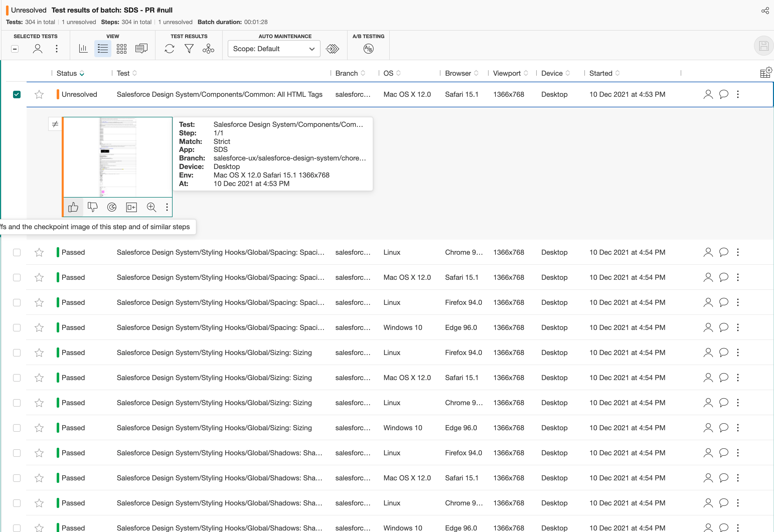Image resolution: width=774 pixels, height=532 pixels.
Task: Open the A/B testing tool
Action: pyautogui.click(x=368, y=48)
